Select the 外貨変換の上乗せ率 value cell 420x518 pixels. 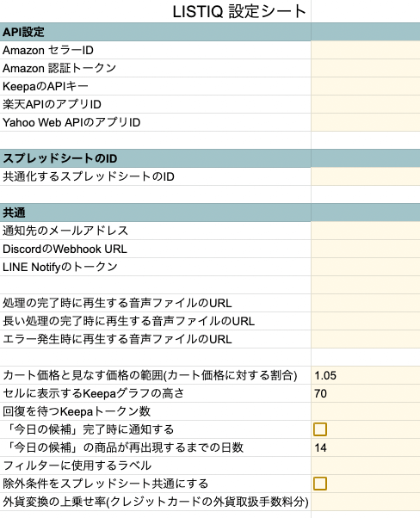click(x=366, y=502)
